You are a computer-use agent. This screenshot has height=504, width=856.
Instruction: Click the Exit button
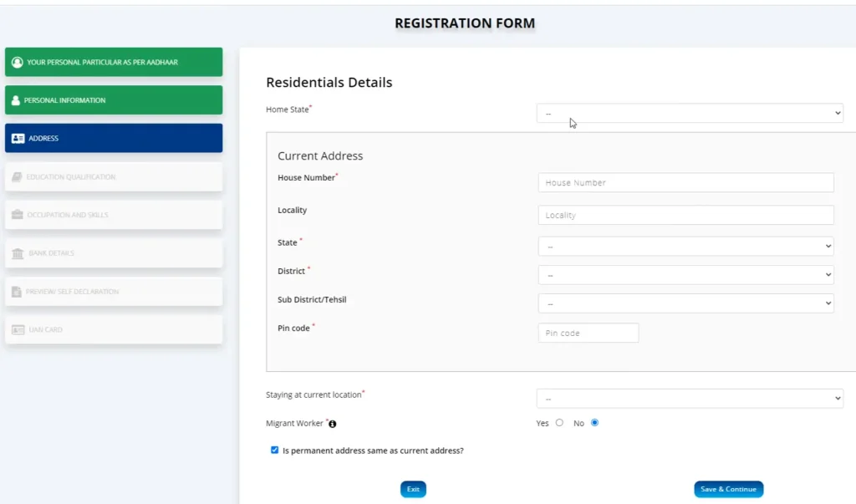413,489
